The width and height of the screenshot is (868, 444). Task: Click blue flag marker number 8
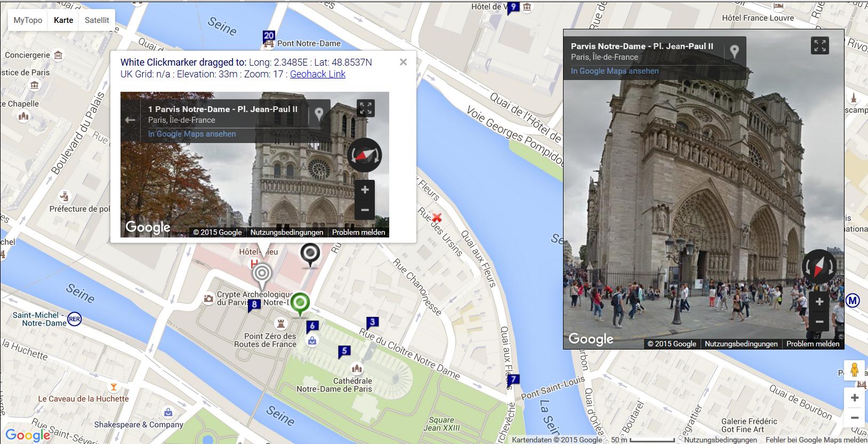[x=254, y=305]
